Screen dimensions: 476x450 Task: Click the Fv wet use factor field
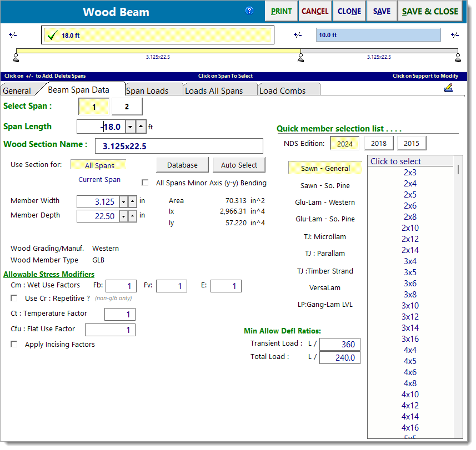tap(172, 286)
